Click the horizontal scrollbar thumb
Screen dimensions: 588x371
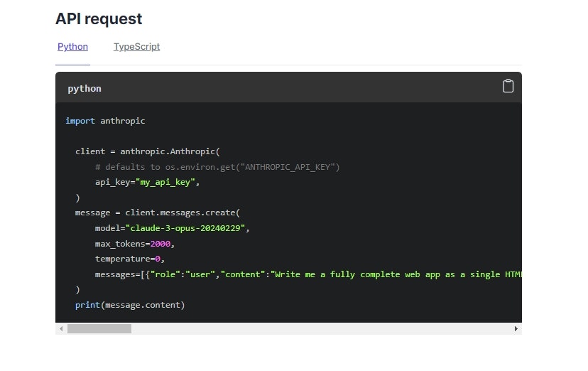coord(99,328)
